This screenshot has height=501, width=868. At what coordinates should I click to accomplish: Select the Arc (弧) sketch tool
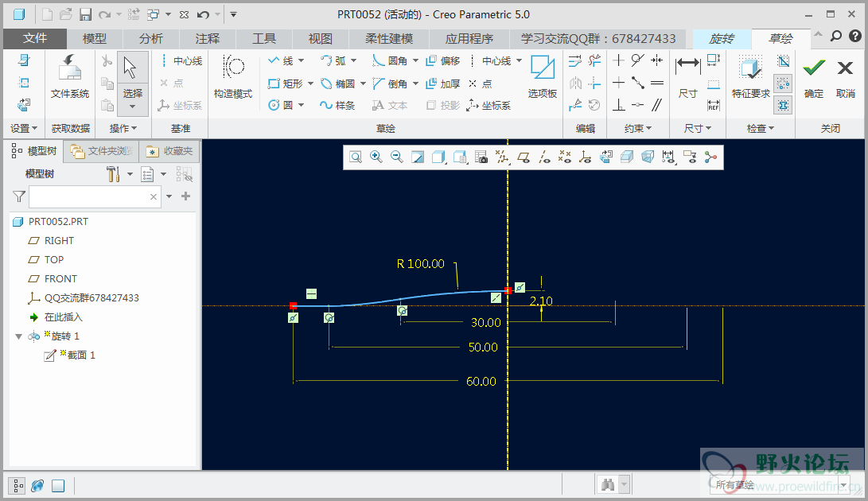pyautogui.click(x=333, y=61)
